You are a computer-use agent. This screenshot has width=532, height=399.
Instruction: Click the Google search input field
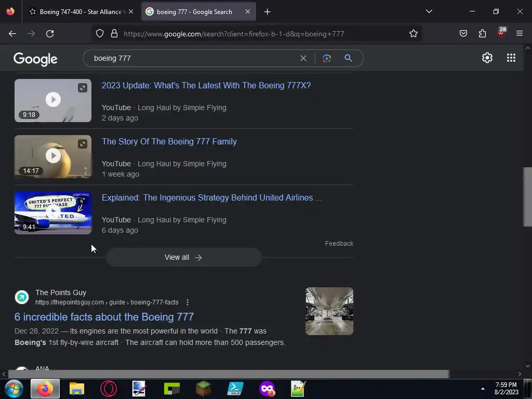click(193, 58)
